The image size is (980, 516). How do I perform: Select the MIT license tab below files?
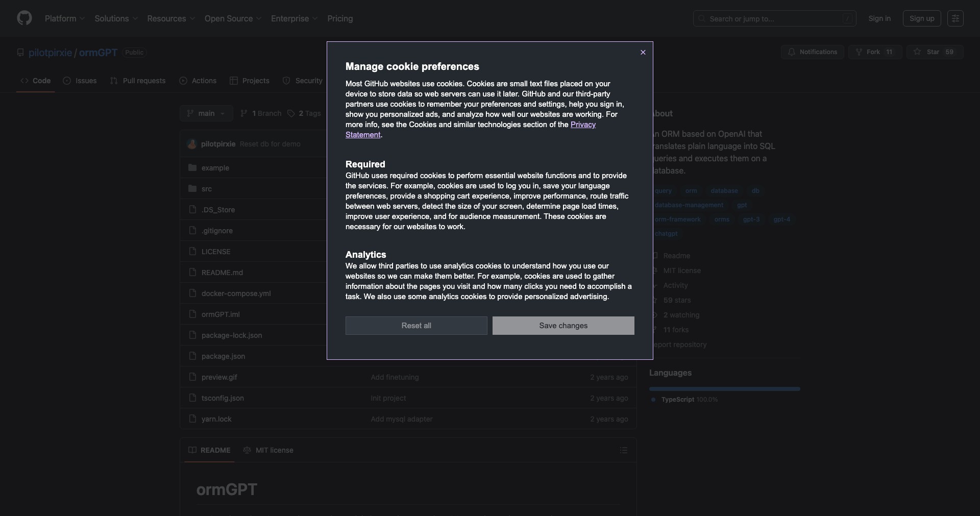(x=268, y=450)
